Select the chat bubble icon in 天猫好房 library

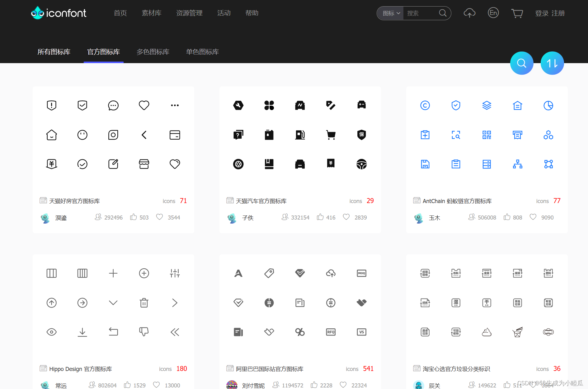[113, 105]
